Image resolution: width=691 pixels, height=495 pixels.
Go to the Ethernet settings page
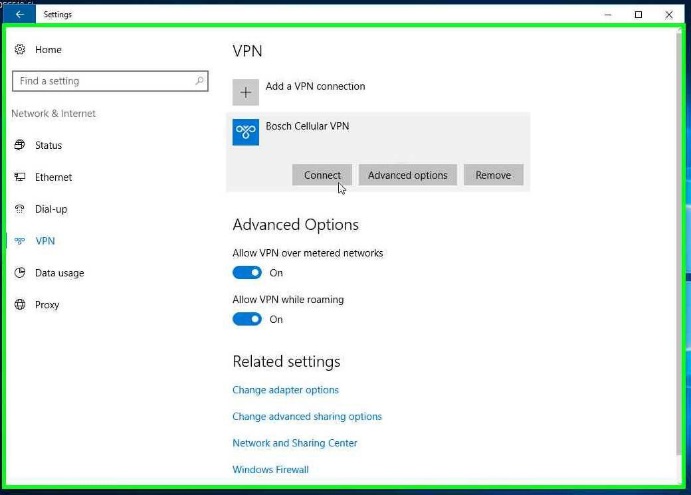(x=53, y=177)
